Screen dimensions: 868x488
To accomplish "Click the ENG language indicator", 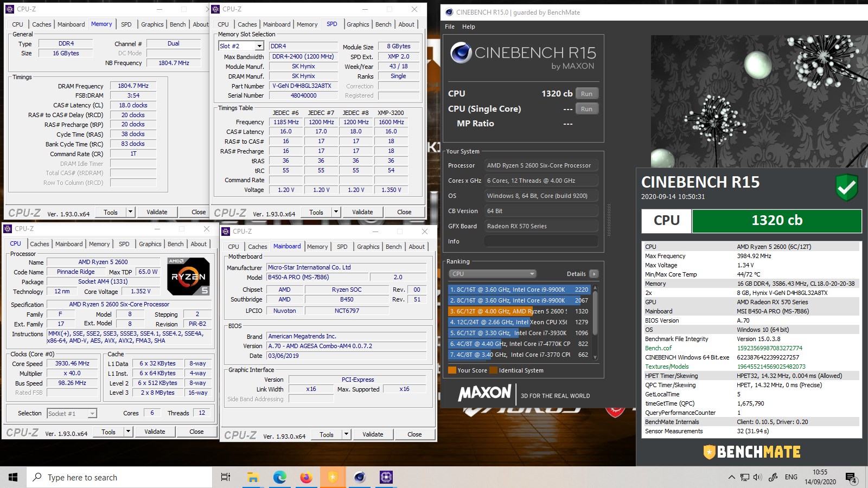I will (x=791, y=477).
